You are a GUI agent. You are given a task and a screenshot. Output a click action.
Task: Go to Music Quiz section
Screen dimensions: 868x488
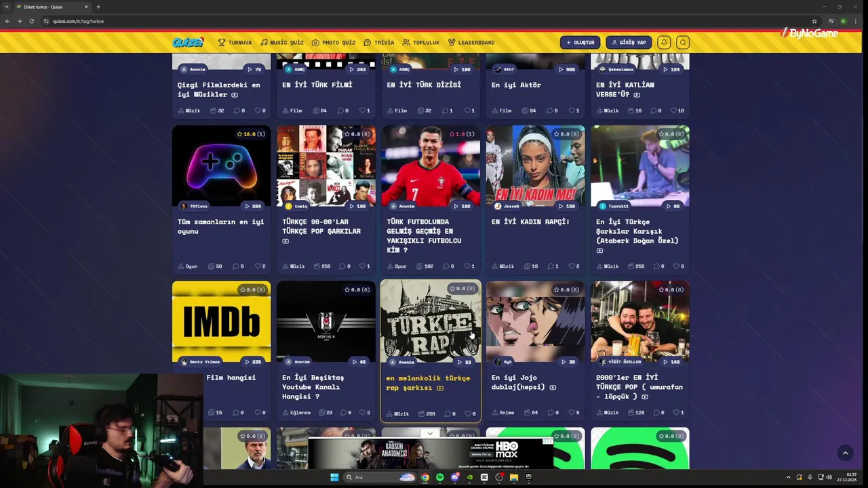point(282,43)
